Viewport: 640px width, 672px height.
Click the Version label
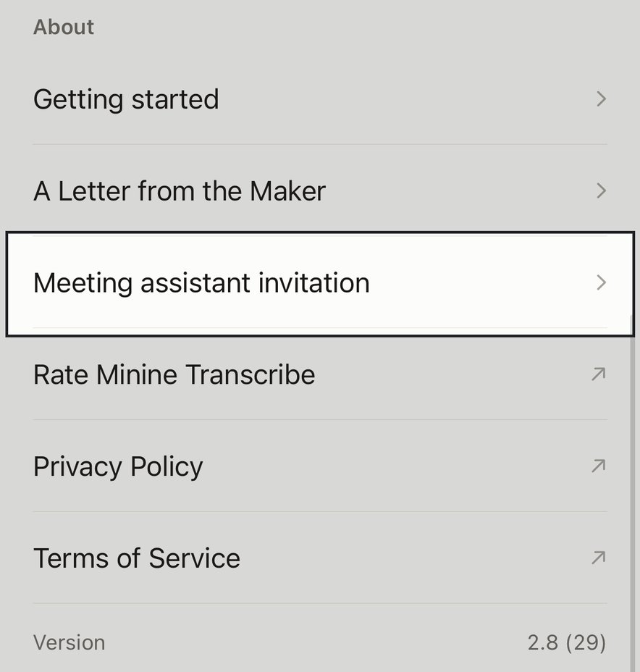point(69,642)
